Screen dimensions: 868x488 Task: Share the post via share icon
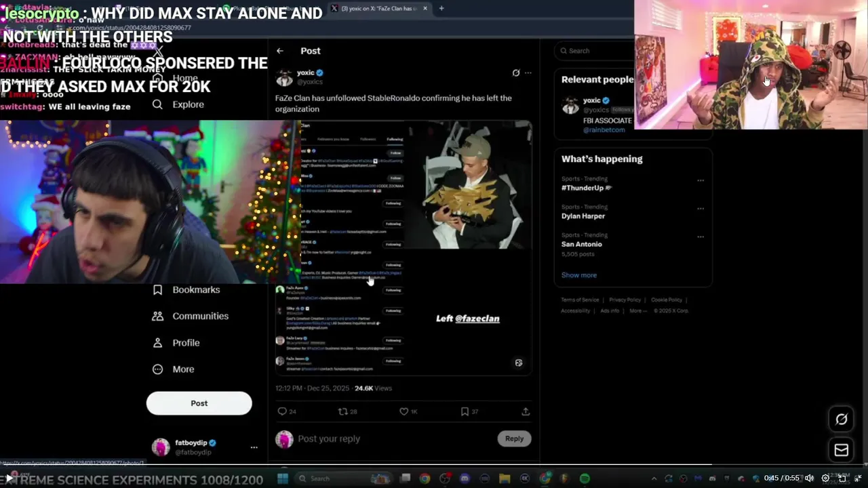coord(526,411)
